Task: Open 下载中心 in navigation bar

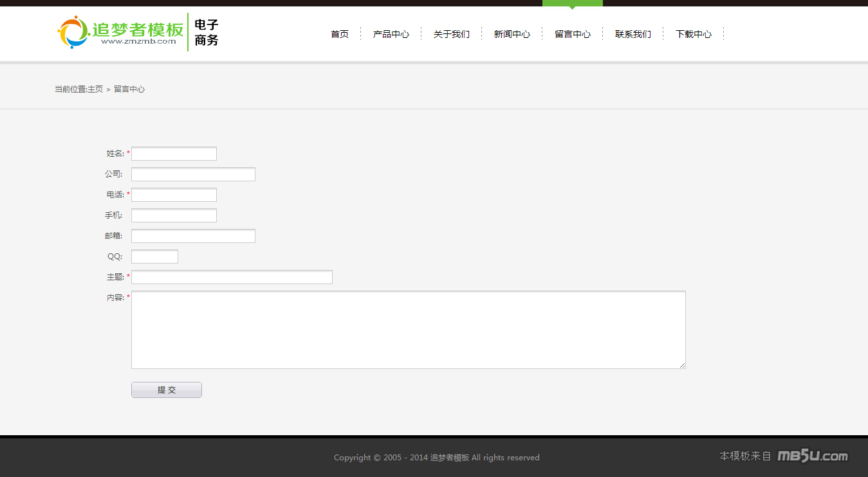Action: click(694, 34)
